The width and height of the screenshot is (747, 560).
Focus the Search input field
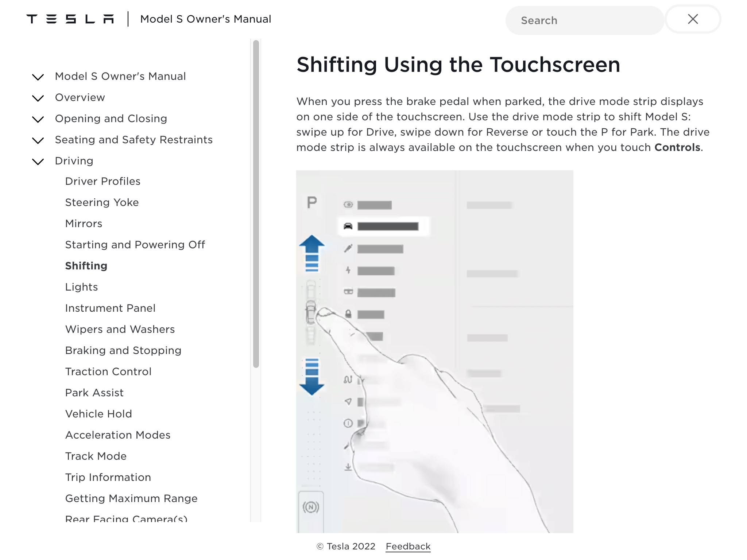coord(585,20)
